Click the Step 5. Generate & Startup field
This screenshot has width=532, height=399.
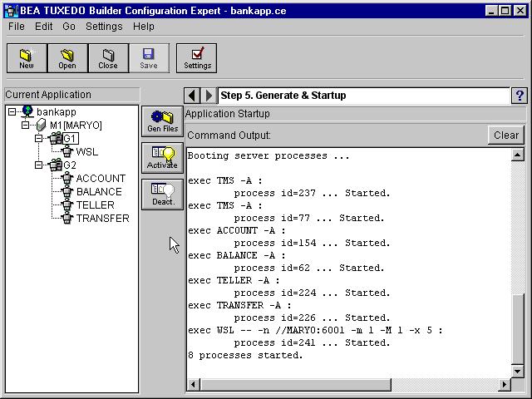[363, 96]
